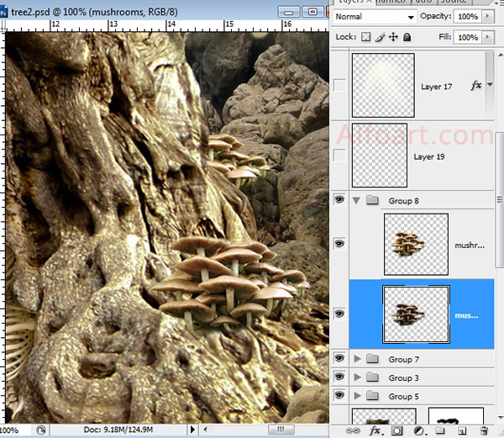Click the Fill percentage field
Viewport: 504px width, 438px height.
[x=468, y=37]
